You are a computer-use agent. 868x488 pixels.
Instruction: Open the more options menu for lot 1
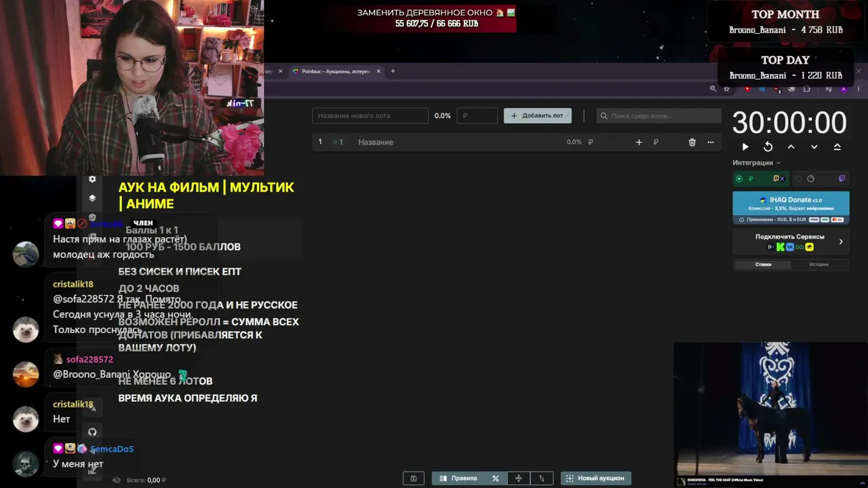pos(711,142)
